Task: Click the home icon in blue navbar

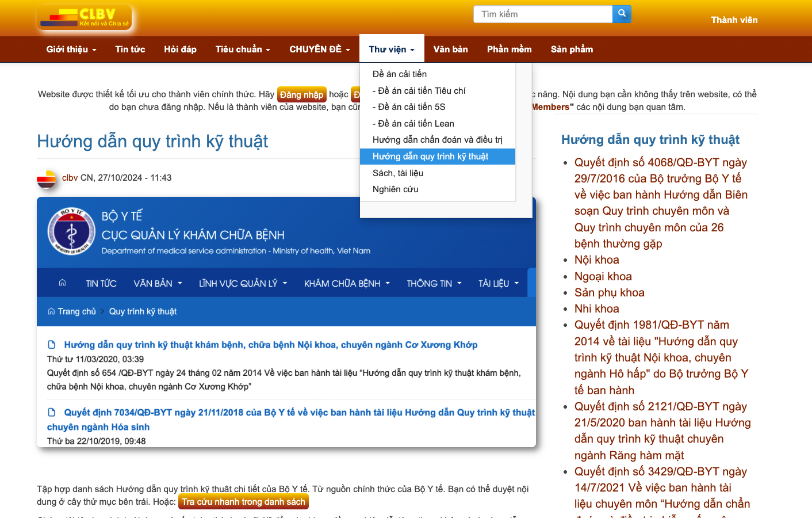Action: [62, 283]
